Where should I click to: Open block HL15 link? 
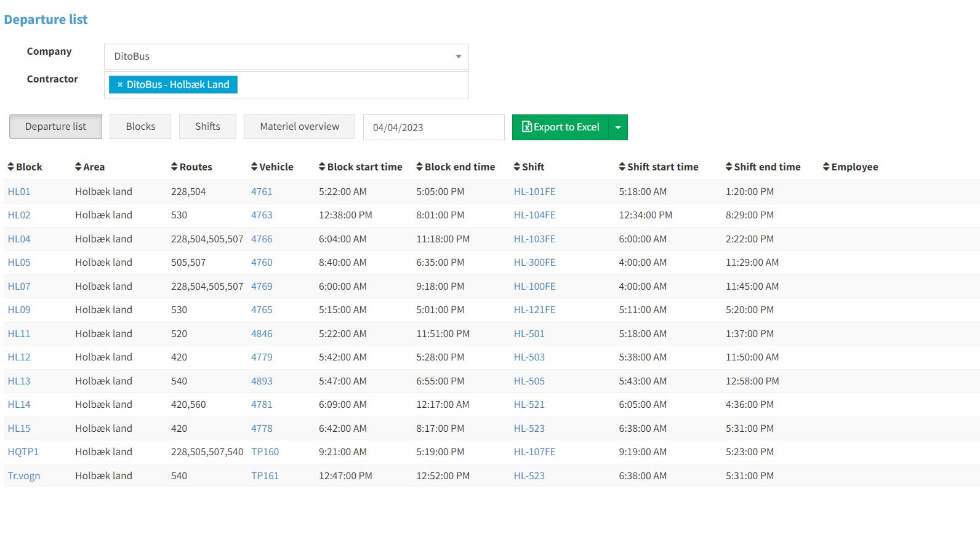[19, 429]
